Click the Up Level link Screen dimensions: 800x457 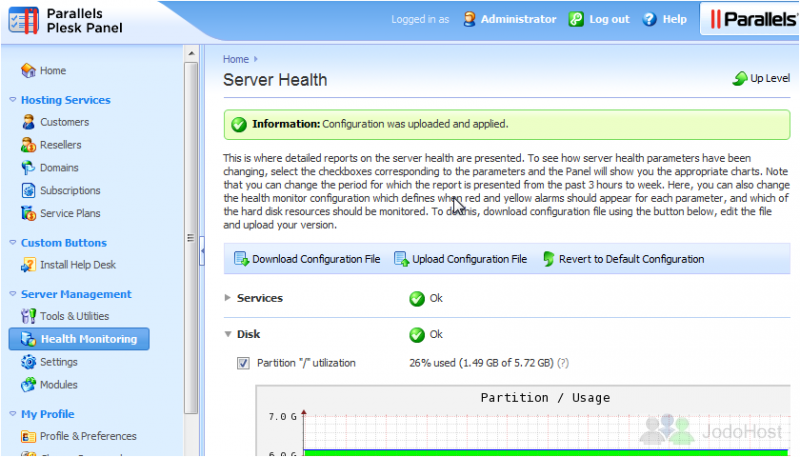pyautogui.click(x=770, y=78)
